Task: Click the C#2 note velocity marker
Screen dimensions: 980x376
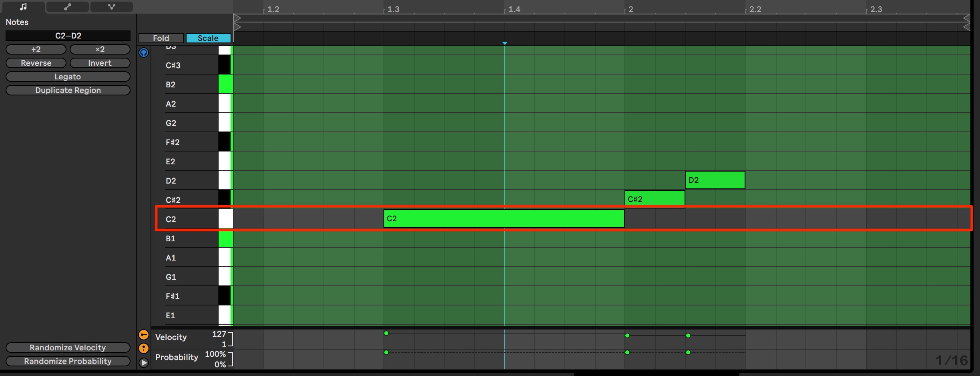Action: tap(627, 336)
